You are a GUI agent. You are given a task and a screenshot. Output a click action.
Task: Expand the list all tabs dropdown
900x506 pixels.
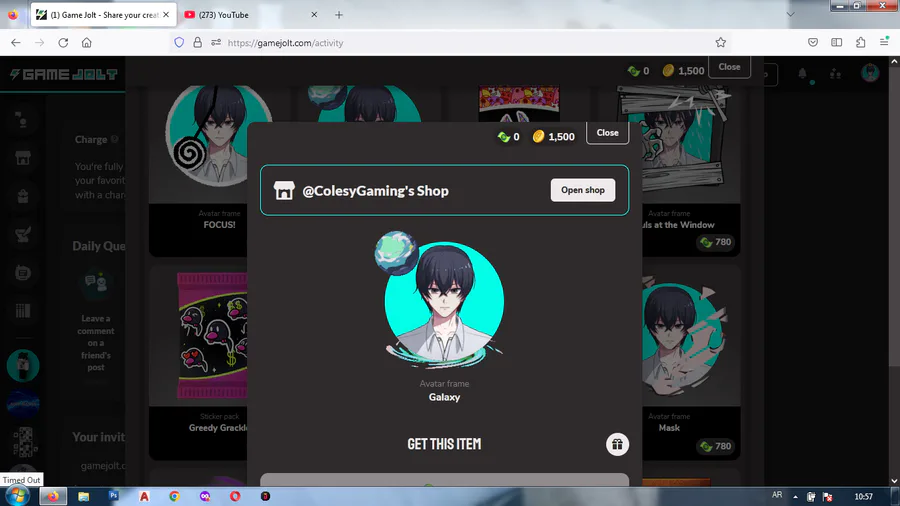(790, 14)
